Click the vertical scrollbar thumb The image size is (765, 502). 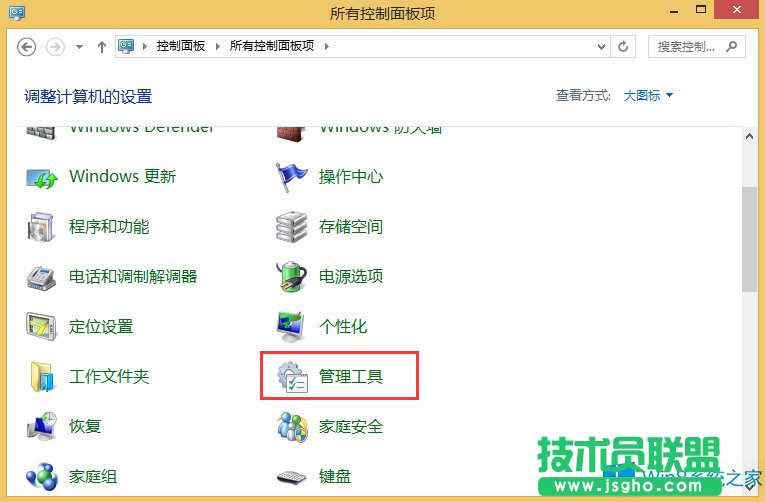pyautogui.click(x=749, y=239)
